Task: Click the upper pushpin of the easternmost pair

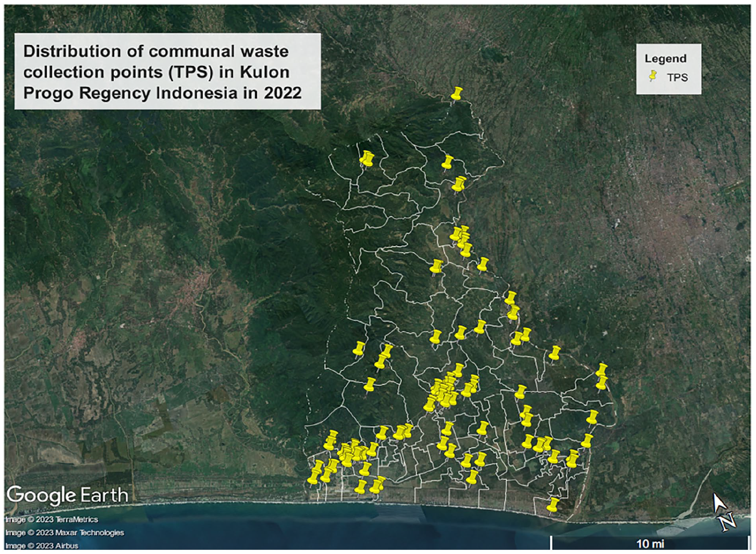Action: (x=601, y=370)
